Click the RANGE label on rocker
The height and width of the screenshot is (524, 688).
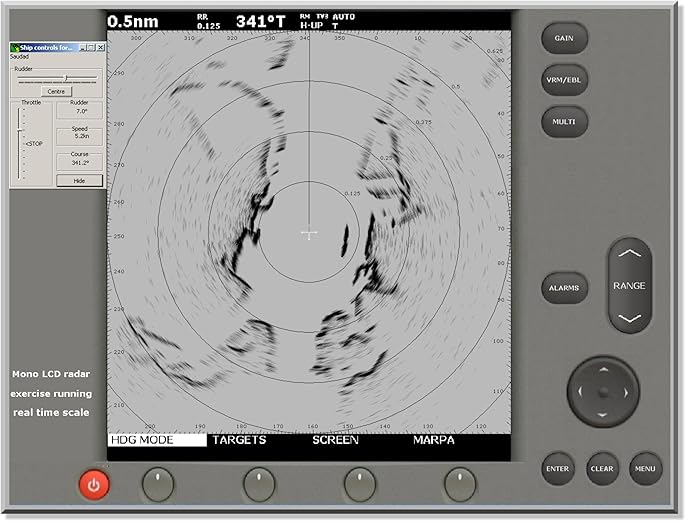629,286
